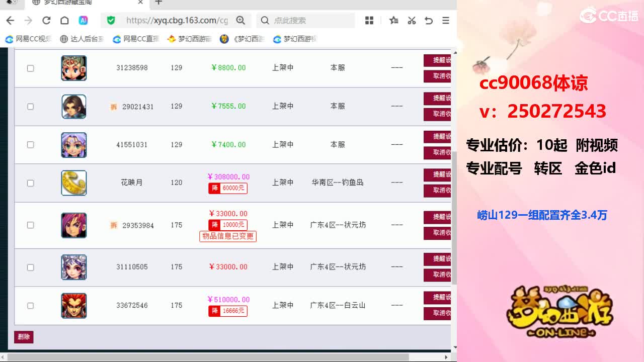The height and width of the screenshot is (362, 644).
Task: Click the undo arrow icon in toolbar
Action: click(429, 21)
